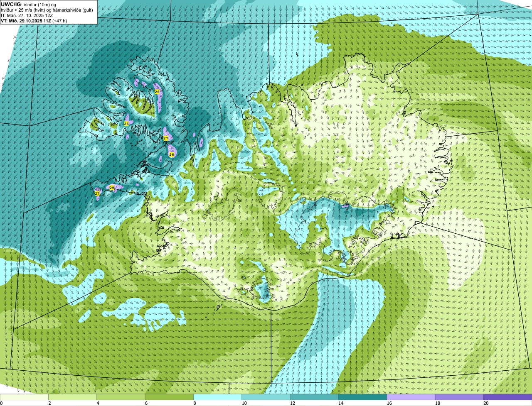Image resolution: width=532 pixels, height=406 pixels.
Task: Pick the 8–10 m/s pale cyan legend swatch
Action: (217, 397)
